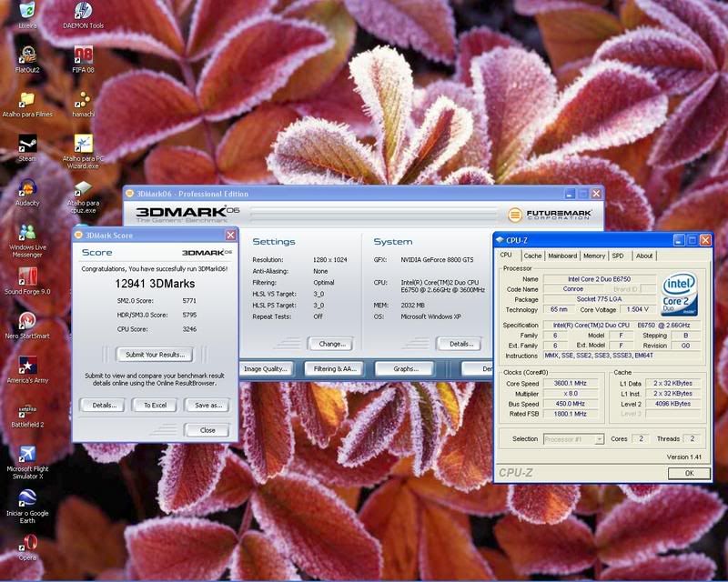
Task: Click the Socket 775 LGA package field
Action: 599,299
